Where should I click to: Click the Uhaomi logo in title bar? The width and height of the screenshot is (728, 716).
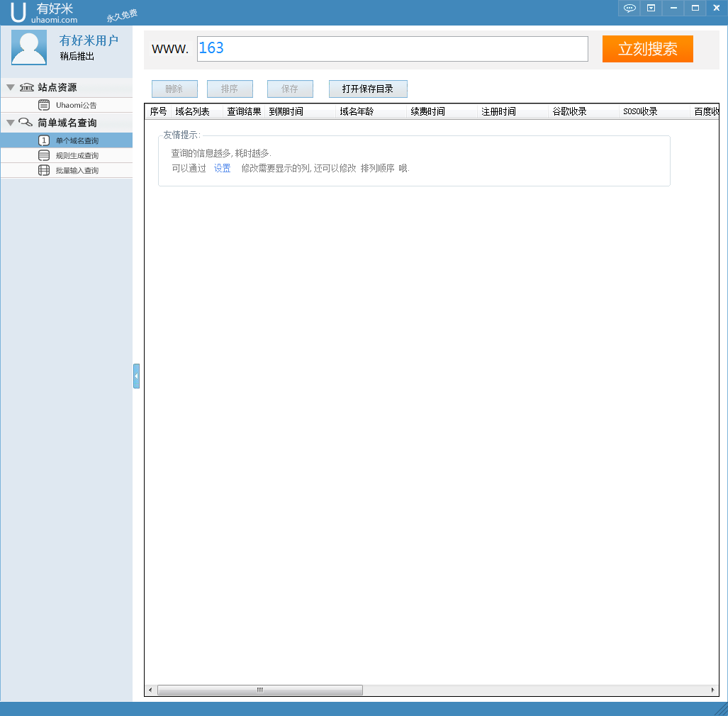tap(44, 13)
